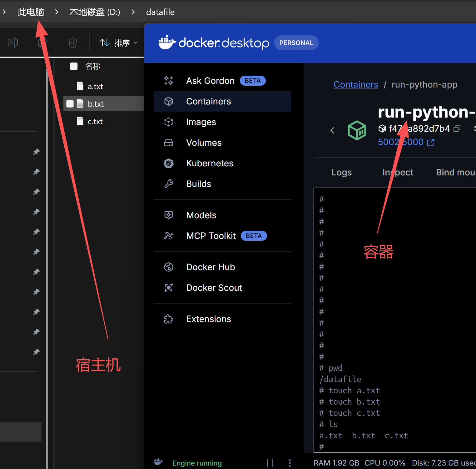Click the Docker Scout icon
Viewport: 476px width, 469px height.
tap(169, 288)
